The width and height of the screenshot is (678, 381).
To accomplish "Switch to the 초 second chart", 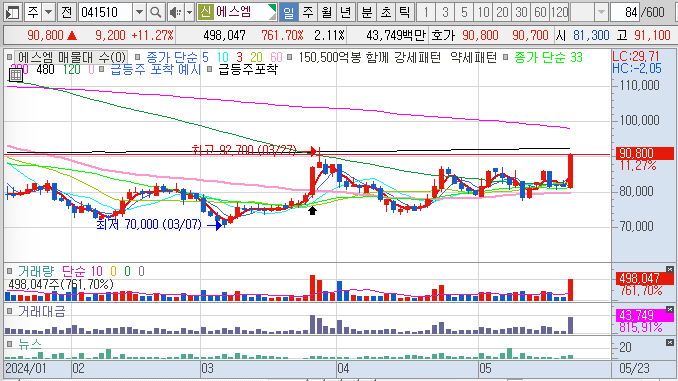I will [x=386, y=12].
